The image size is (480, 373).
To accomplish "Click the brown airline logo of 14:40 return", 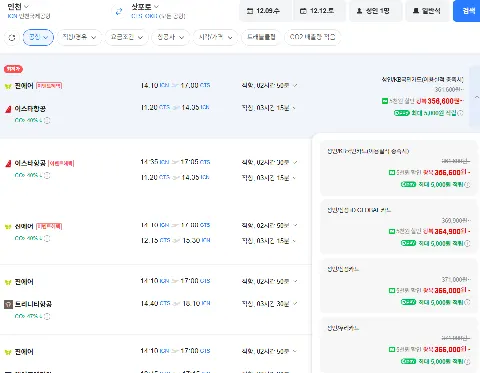I will tap(8, 304).
